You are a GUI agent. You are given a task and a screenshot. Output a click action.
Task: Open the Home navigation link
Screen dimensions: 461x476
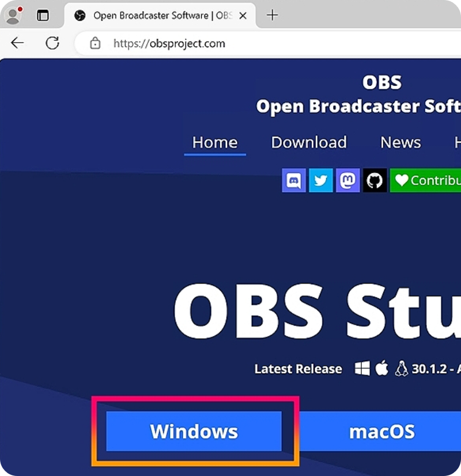point(215,142)
